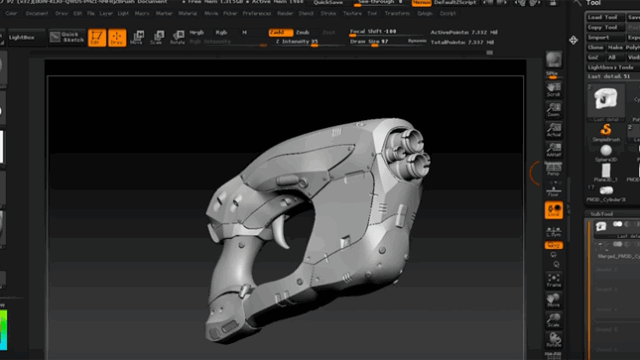Open the Transform menu
This screenshot has height=360, width=640.
pyautogui.click(x=397, y=13)
